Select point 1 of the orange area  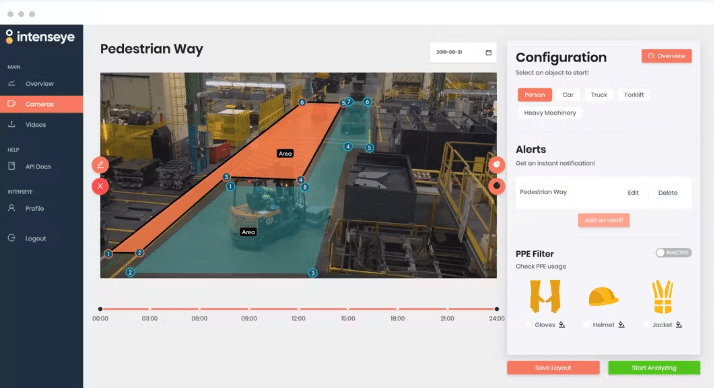click(x=108, y=254)
